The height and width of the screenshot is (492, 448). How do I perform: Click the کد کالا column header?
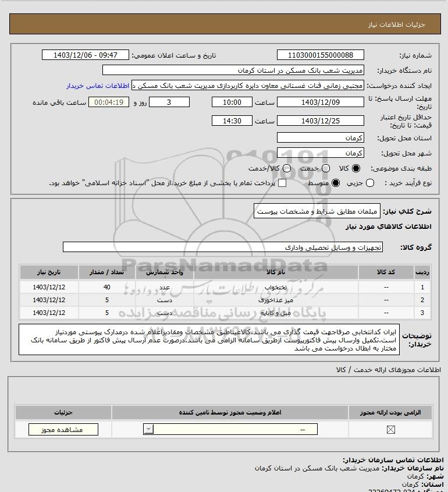click(386, 272)
